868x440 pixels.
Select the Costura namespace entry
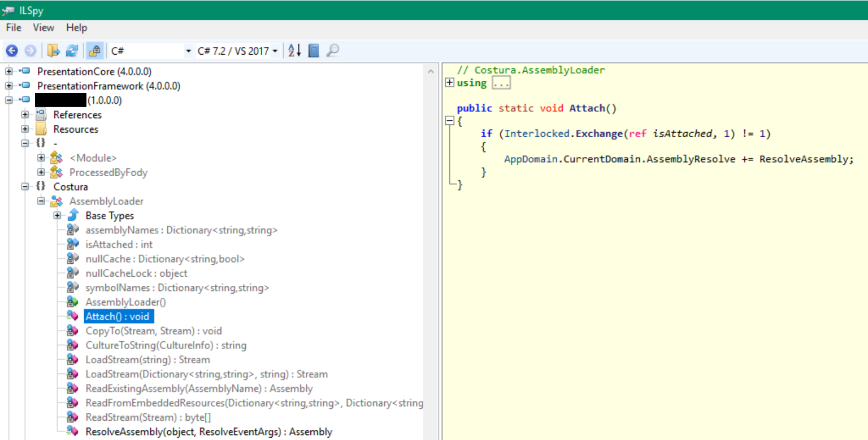pos(71,187)
